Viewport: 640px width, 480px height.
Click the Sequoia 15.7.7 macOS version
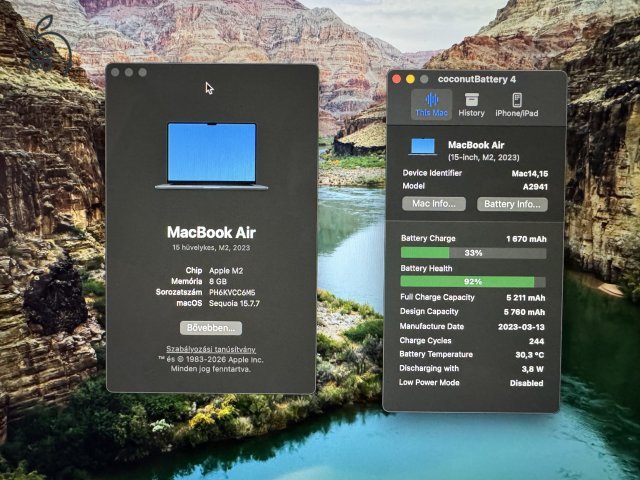(x=234, y=303)
